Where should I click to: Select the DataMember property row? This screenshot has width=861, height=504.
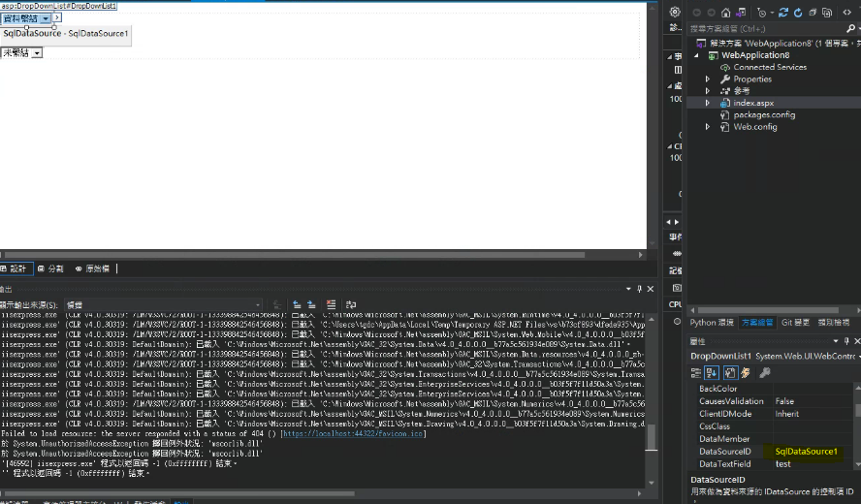(x=773, y=439)
